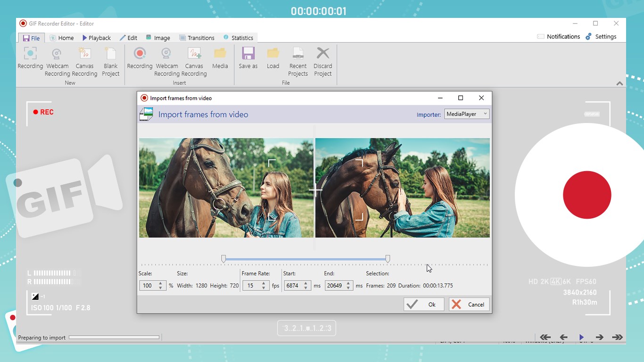Close the Import frames from video dialog
The image size is (644, 362).
(481, 98)
